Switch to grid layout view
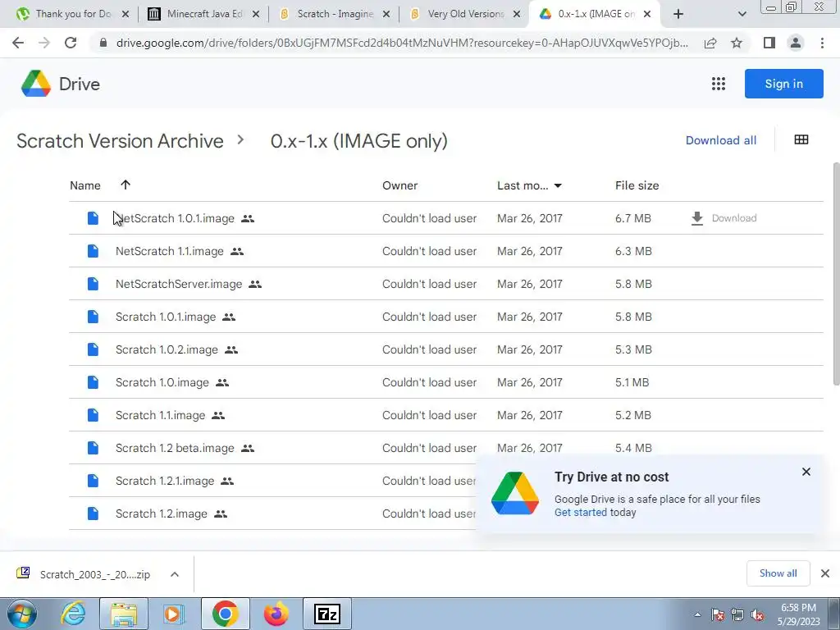Viewport: 840px width, 630px height. pyautogui.click(x=801, y=139)
